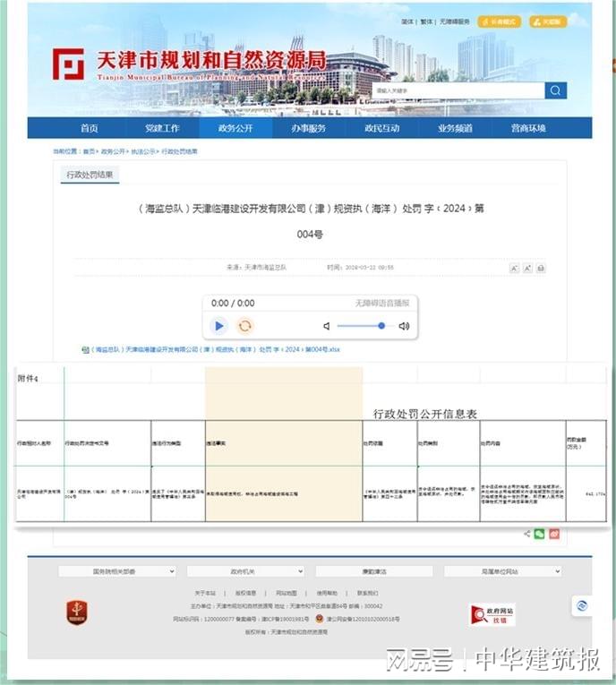The height and width of the screenshot is (685, 616).
Task: Open the third footer dropdown
Action: [x=374, y=571]
